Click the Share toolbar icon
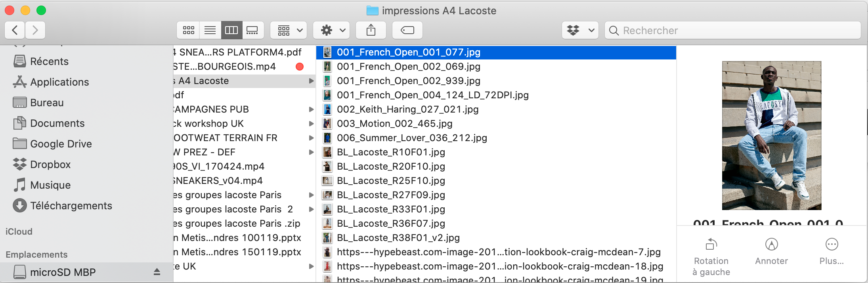Image resolution: width=868 pixels, height=283 pixels. pyautogui.click(x=371, y=30)
